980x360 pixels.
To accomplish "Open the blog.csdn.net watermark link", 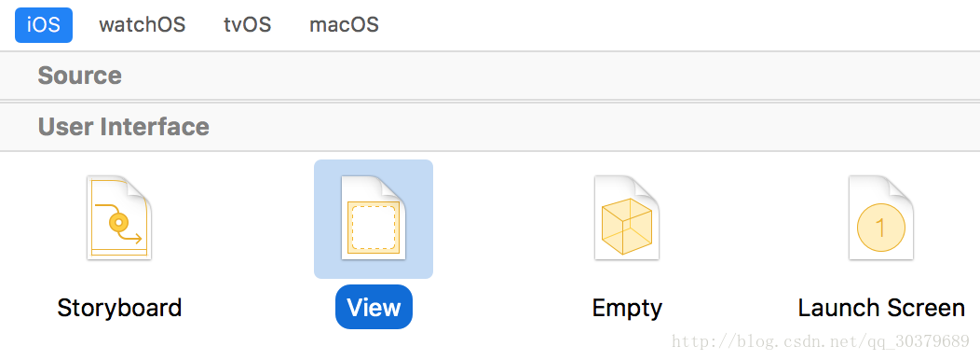I will tap(821, 342).
